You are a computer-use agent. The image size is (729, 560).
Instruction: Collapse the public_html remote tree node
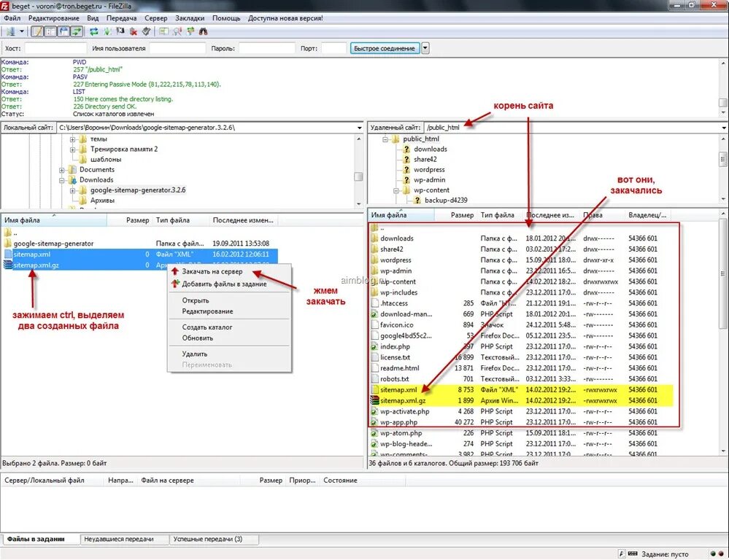click(x=385, y=139)
